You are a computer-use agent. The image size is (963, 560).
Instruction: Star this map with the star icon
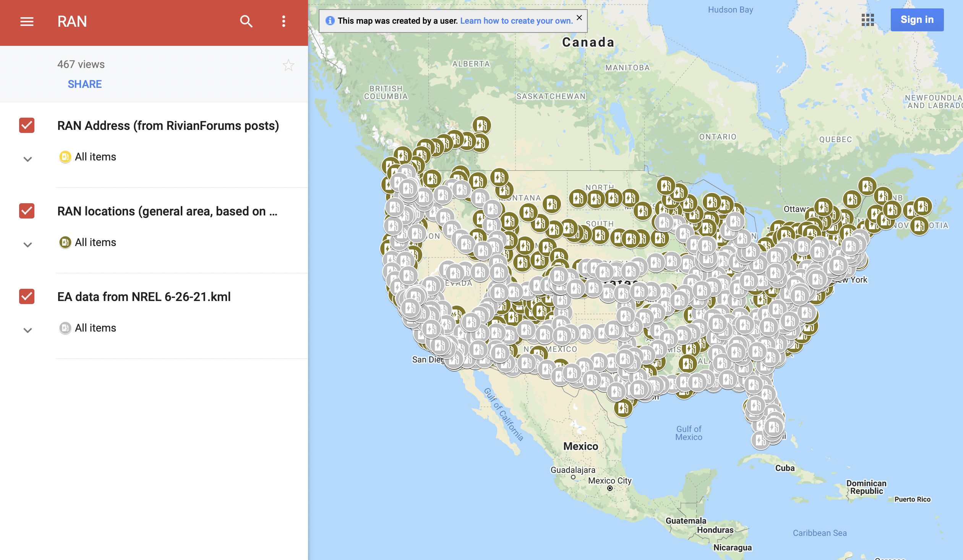(x=289, y=65)
